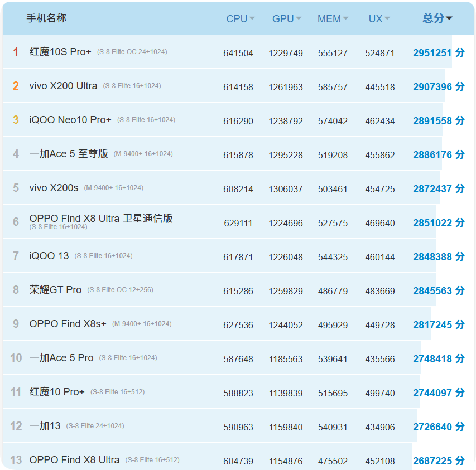This screenshot has width=476, height=470.
Task: Click total score 2872437 分
Action: pyautogui.click(x=439, y=188)
